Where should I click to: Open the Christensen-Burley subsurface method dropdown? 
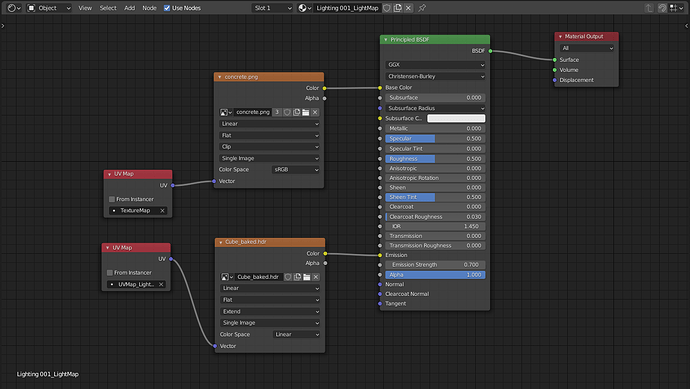coord(435,76)
